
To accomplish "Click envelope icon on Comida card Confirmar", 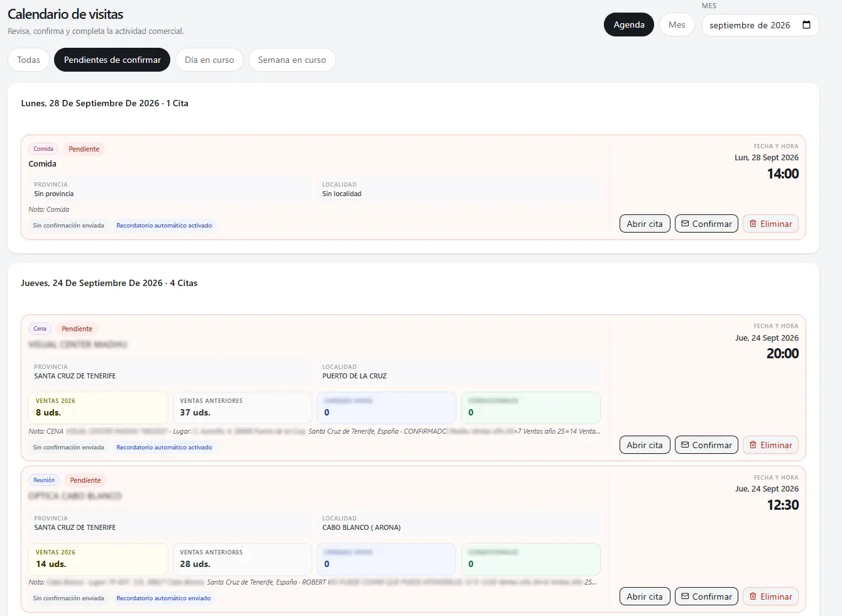I will coord(685,224).
